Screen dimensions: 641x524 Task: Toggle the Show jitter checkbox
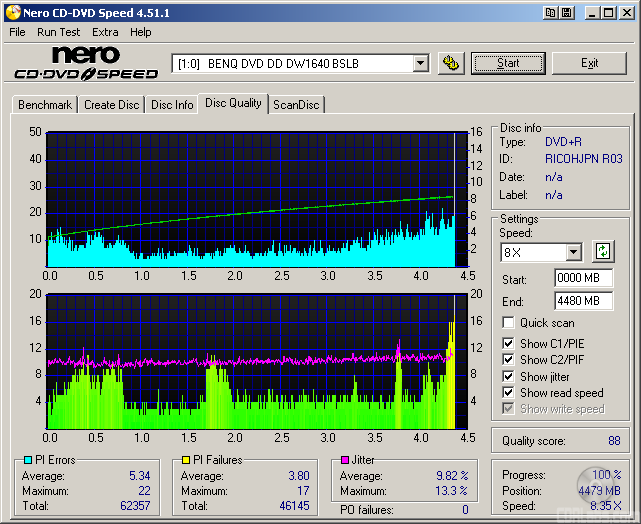(x=509, y=377)
